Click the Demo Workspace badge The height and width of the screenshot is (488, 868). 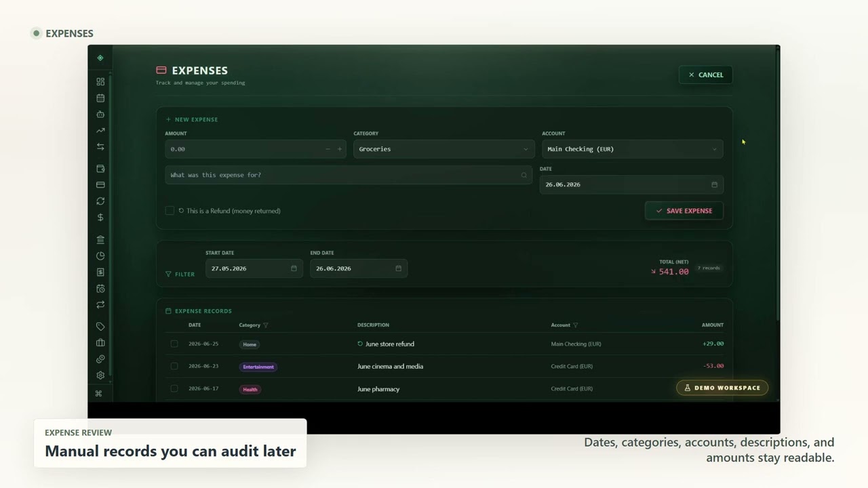pos(722,388)
